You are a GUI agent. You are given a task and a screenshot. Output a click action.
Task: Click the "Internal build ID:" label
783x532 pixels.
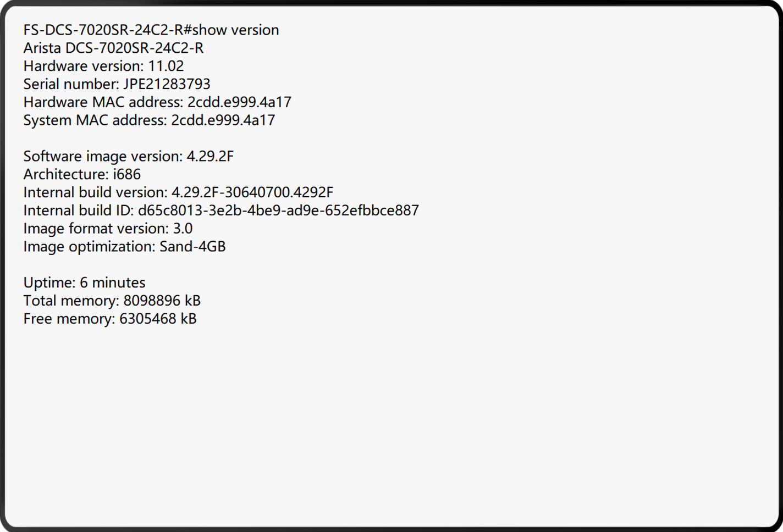(x=78, y=211)
